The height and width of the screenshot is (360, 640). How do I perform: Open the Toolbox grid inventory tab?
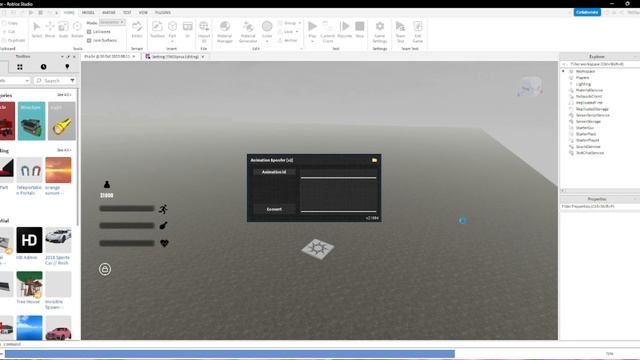click(x=20, y=67)
